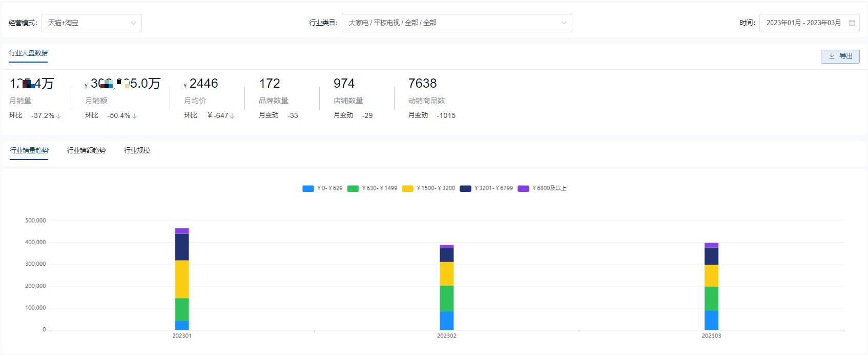
Task: Click the dark navy bar segment for 202301
Action: (182, 247)
